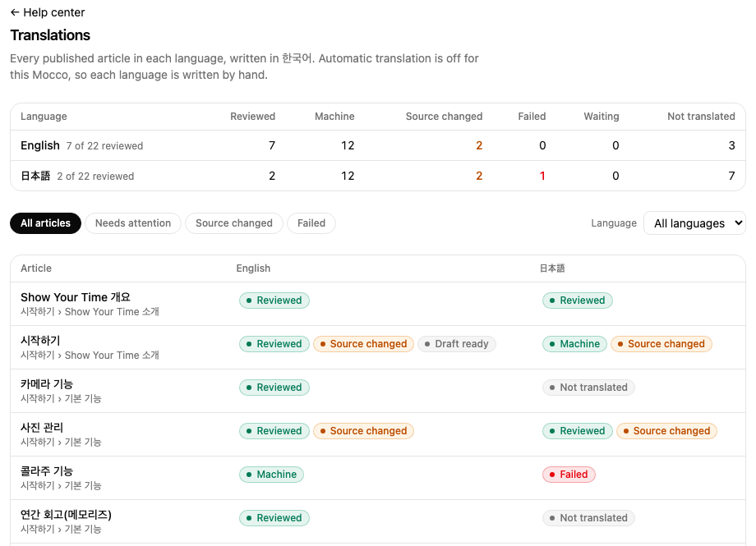Image resolution: width=756 pixels, height=546 pixels.
Task: Switch to Needs attention filter
Action: (133, 223)
